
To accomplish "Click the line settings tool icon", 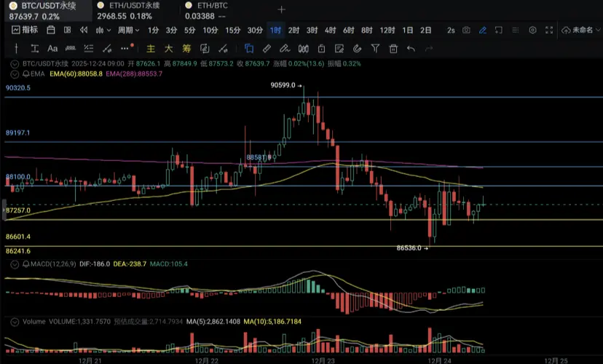I will point(223,49).
